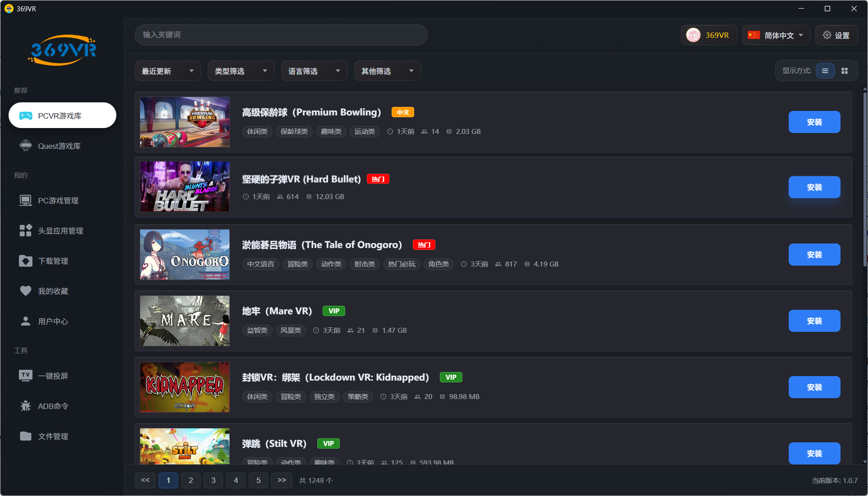The image size is (868, 496).
Task: Select 头显应用管理 from the sidebar
Action: click(x=60, y=230)
